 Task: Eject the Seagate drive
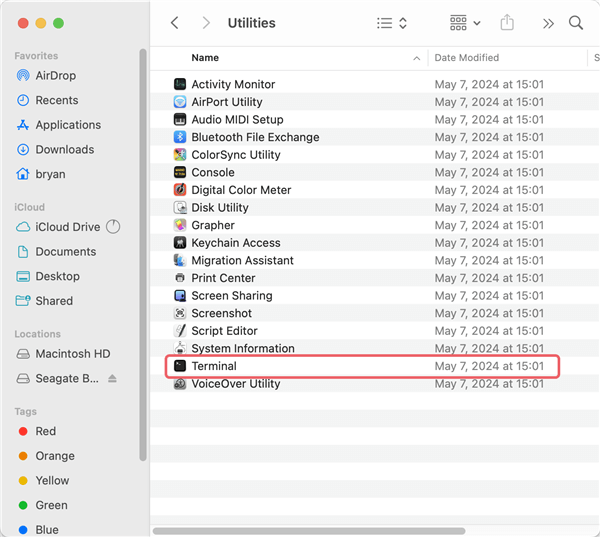click(x=112, y=378)
